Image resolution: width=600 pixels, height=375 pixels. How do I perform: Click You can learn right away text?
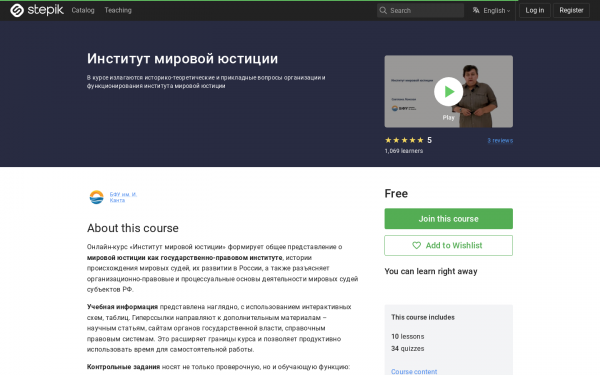[431, 271]
